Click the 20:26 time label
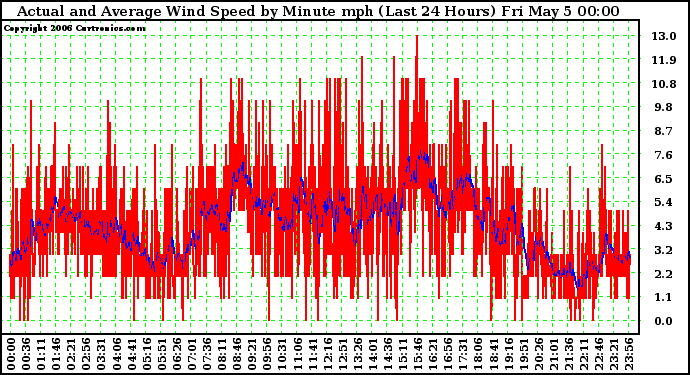This screenshot has width=690, height=375. coord(539,354)
